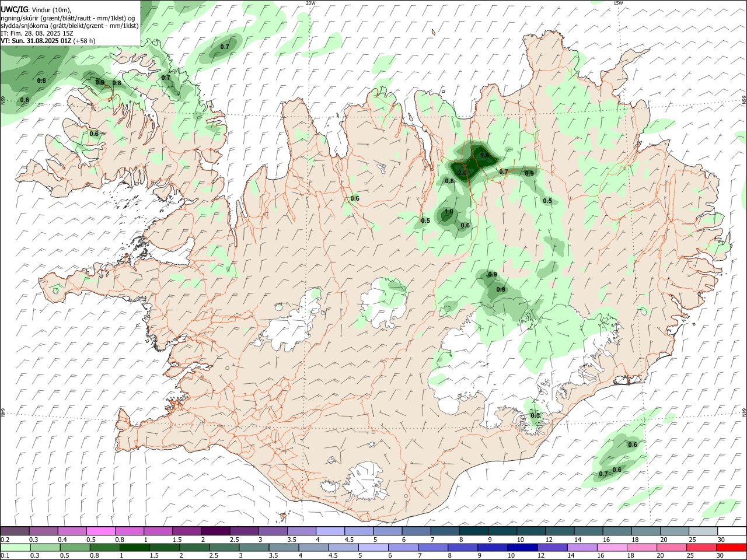Click the 'UWC/IG: Vindur (10m)' title text
The width and height of the screenshot is (747, 560).
[x=36, y=10]
